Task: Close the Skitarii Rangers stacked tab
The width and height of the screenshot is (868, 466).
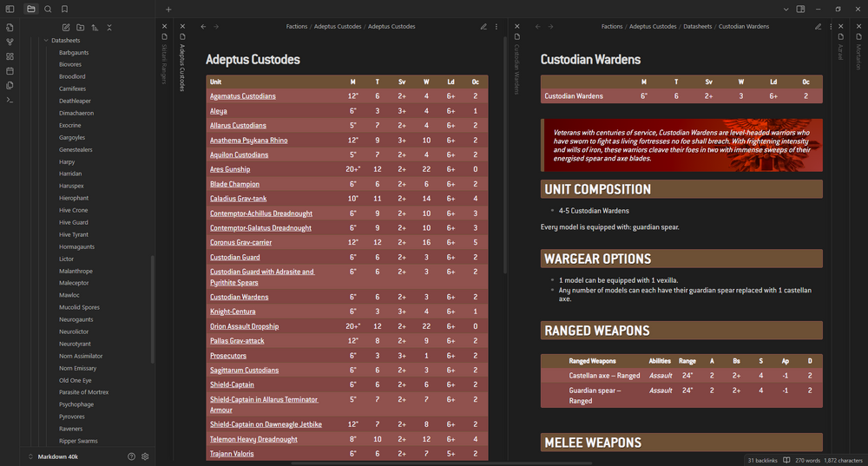Action: [164, 26]
